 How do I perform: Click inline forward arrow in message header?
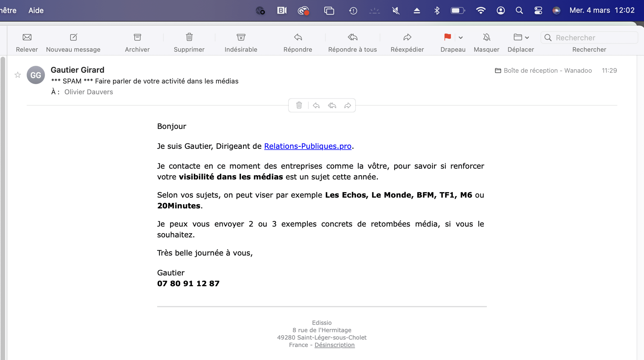[x=348, y=106]
